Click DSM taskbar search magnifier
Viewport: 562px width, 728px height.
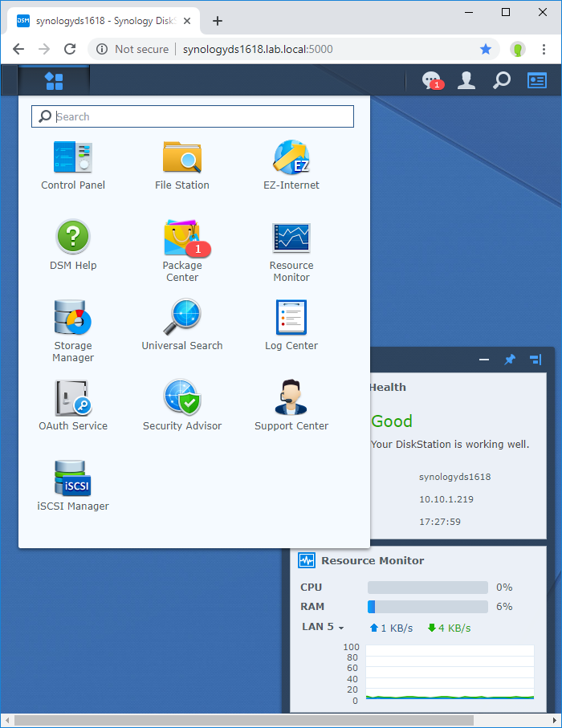pos(502,80)
